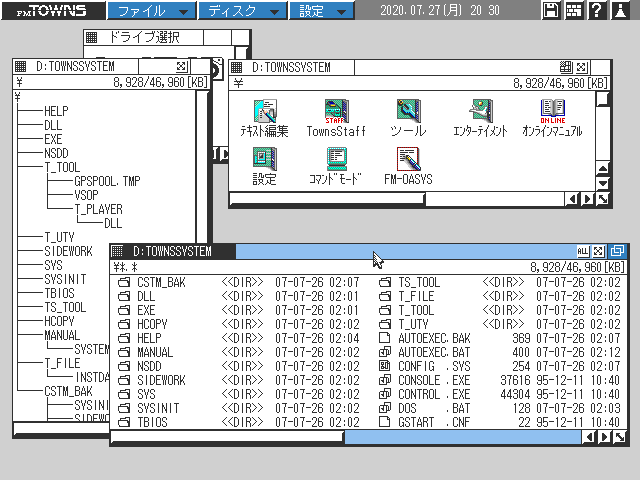Image resolution: width=640 pixels, height=480 pixels.
Task: Select the DOS.BAT row in file list
Action: pyautogui.click(x=500, y=408)
